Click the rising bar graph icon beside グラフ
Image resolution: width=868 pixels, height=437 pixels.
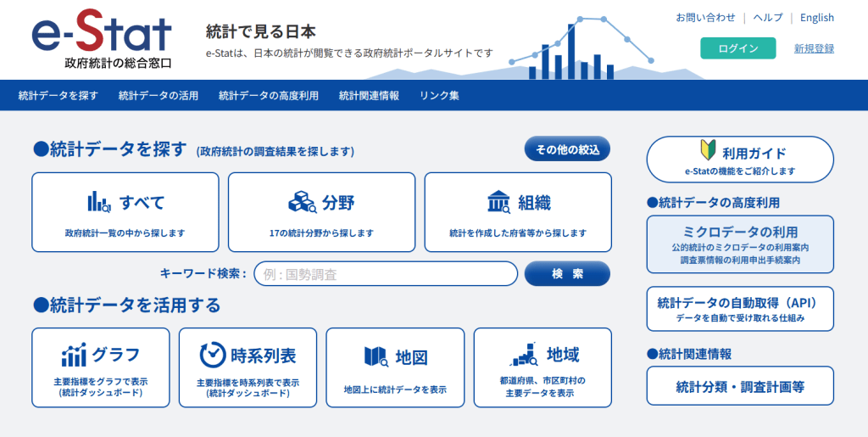click(74, 355)
